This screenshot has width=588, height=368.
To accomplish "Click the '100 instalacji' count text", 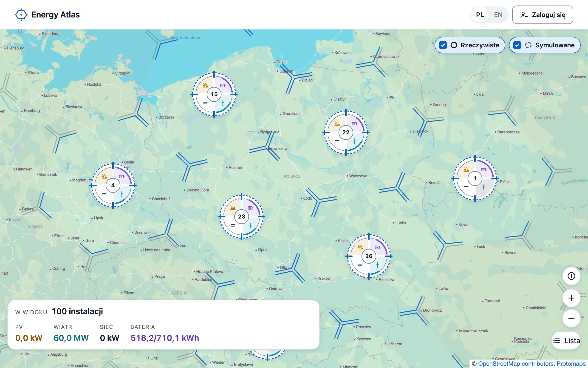I will 77,311.
